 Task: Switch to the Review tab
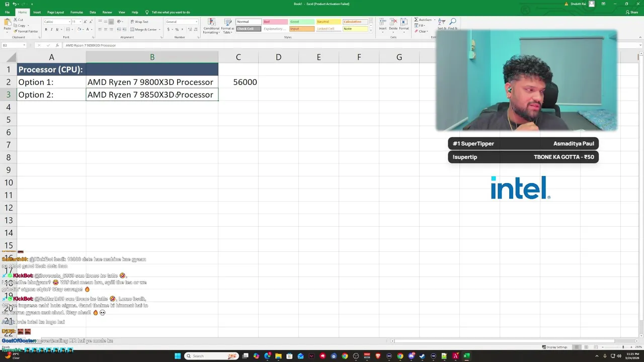tap(107, 12)
